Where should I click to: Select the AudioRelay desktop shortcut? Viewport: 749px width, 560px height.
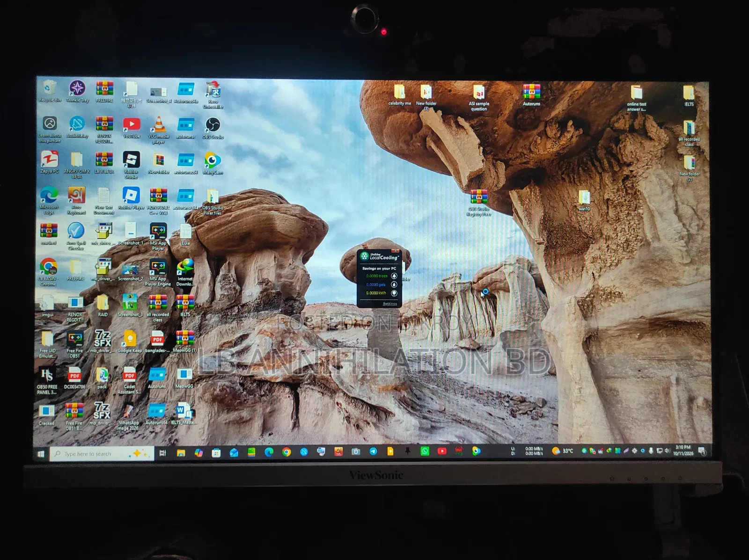pos(77,127)
